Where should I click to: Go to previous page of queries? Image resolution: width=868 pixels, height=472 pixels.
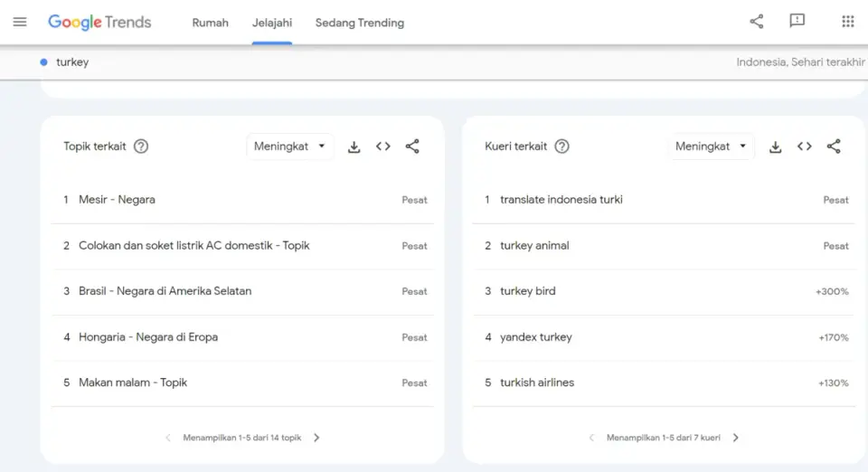591,438
